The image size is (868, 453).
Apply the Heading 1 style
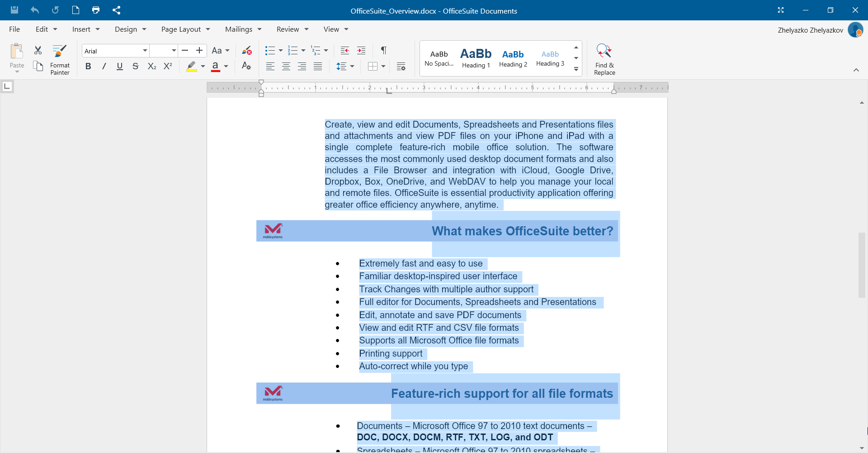[476, 58]
